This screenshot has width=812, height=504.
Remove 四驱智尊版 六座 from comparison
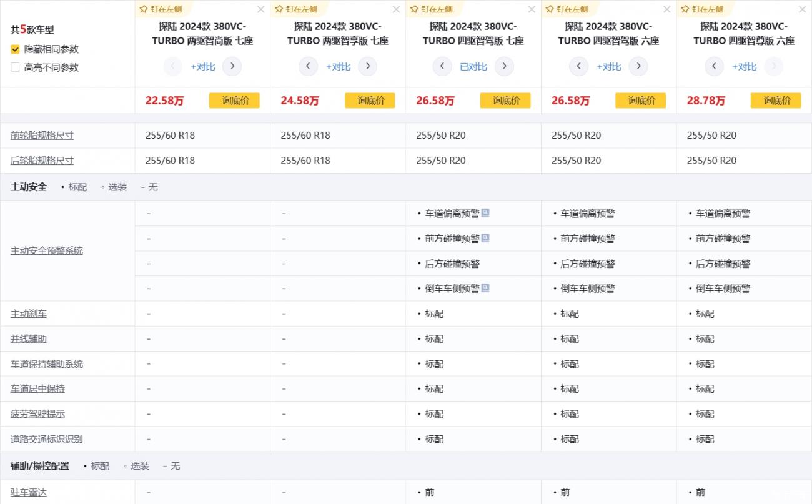(803, 9)
